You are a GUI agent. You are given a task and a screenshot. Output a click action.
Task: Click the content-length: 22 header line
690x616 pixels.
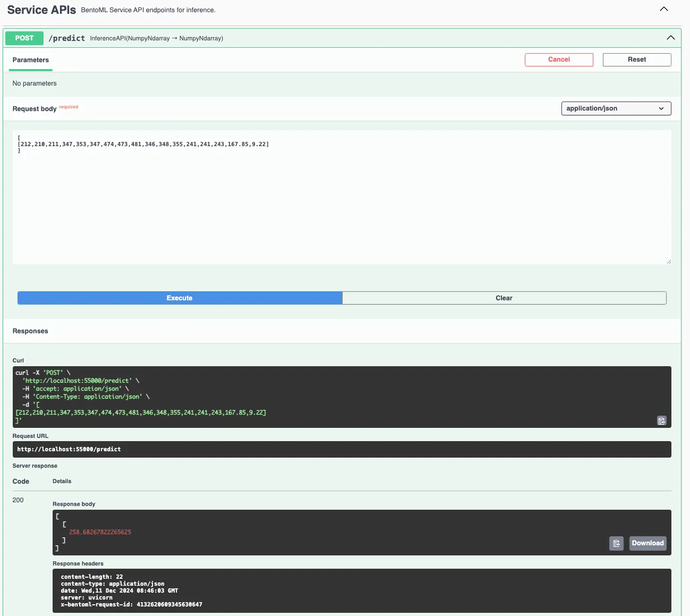point(92,577)
